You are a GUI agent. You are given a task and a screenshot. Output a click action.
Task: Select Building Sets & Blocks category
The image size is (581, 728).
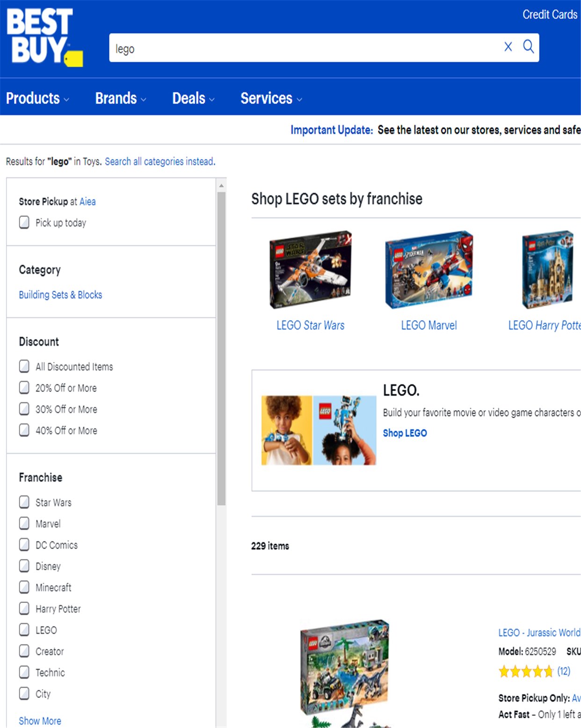pos(60,295)
